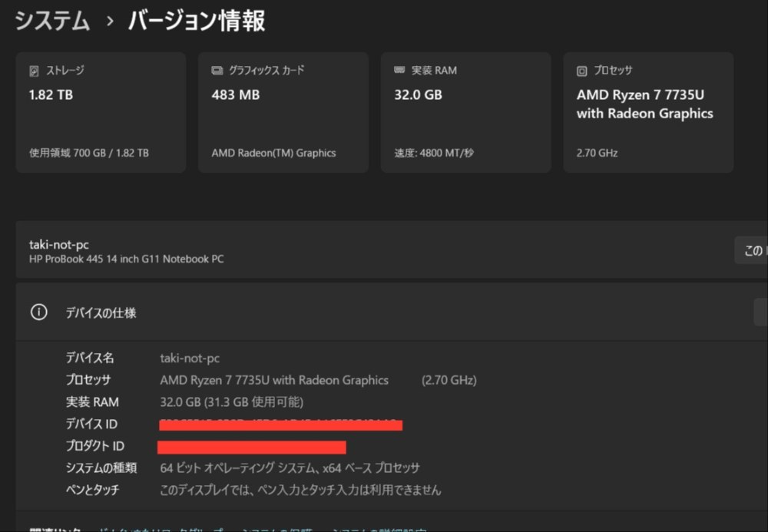Screen dimensions: 768x532
Task: Click the 2.70 GHz text in processor card
Action: pyautogui.click(x=597, y=154)
